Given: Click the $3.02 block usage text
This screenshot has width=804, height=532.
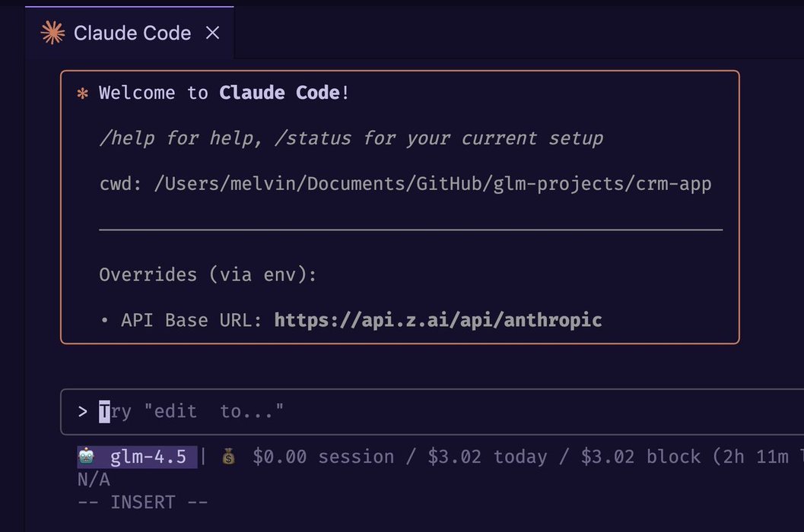Looking at the screenshot, I should [x=640, y=457].
